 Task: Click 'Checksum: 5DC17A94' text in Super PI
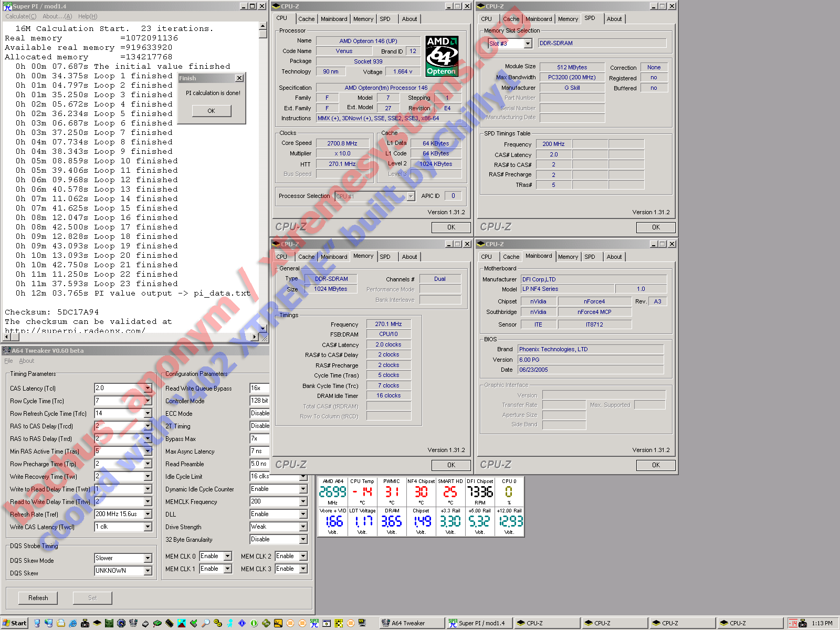click(x=51, y=312)
